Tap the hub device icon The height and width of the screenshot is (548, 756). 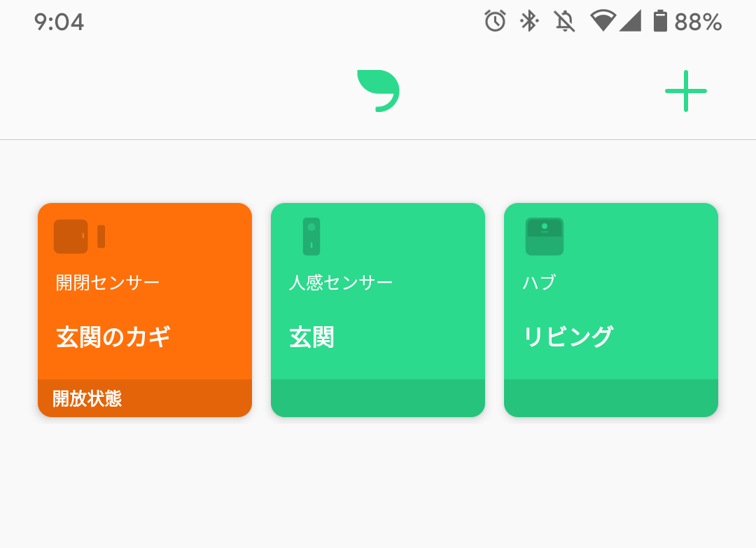pos(545,237)
